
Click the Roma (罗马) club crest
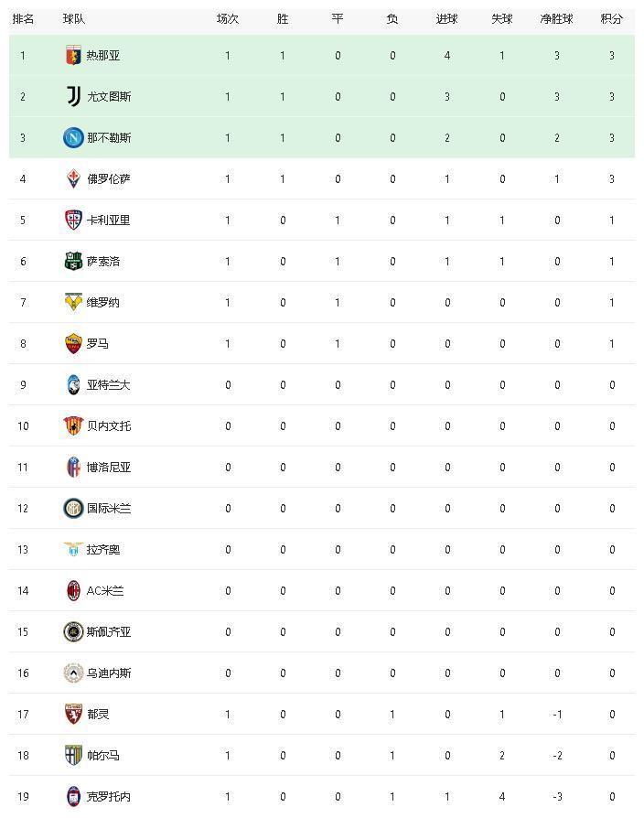click(73, 343)
